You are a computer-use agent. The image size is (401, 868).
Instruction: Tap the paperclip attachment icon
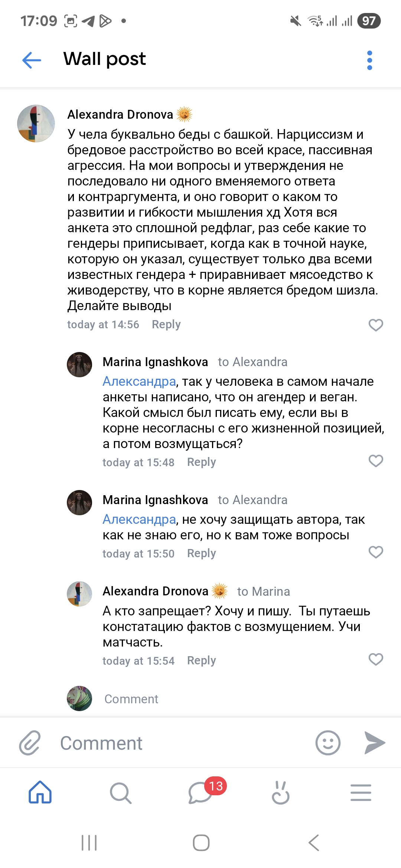pyautogui.click(x=30, y=743)
